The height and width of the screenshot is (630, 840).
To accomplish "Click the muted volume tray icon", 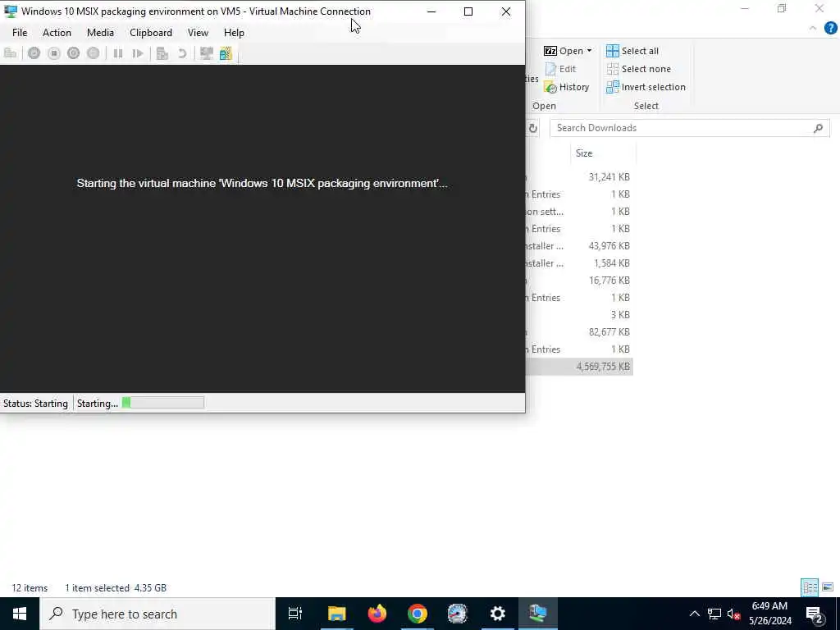I will 733,614.
